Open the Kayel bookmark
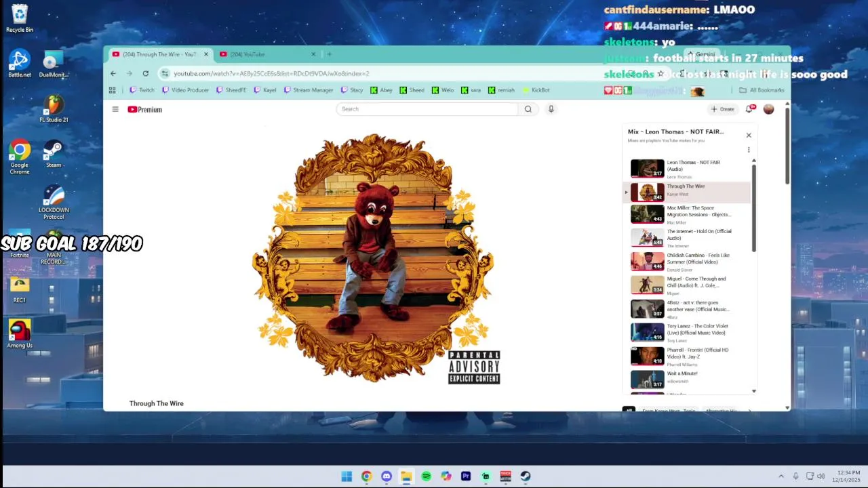The height and width of the screenshot is (488, 868). [264, 90]
